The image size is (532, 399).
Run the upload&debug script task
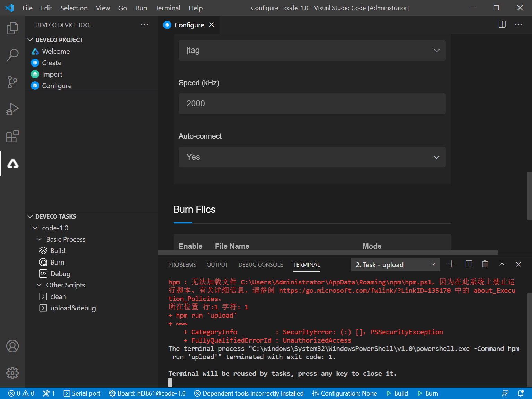point(73,308)
